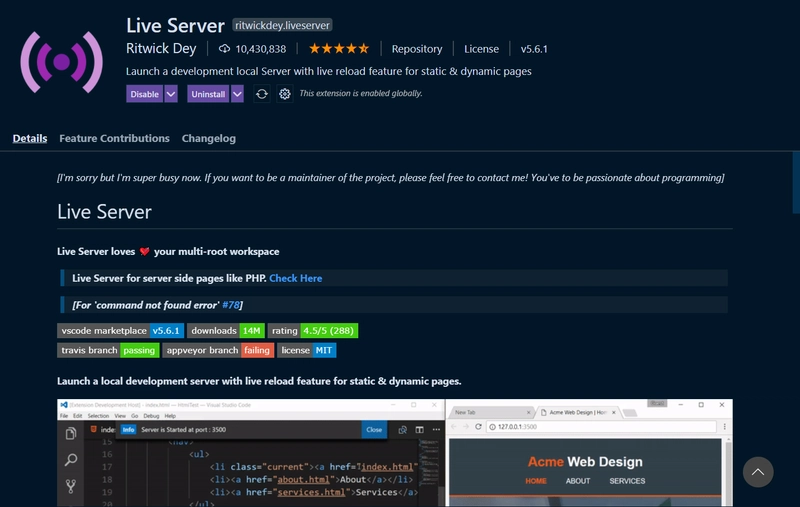Click the Debug menu in embedded screenshot

tap(151, 416)
